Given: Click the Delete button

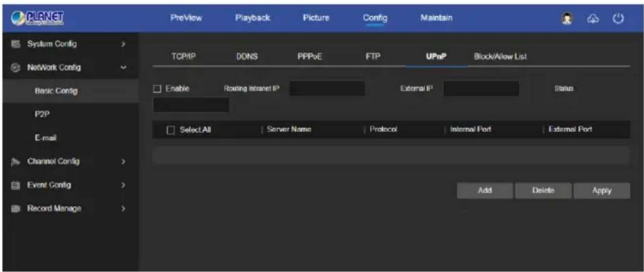Looking at the screenshot, I should point(543,190).
